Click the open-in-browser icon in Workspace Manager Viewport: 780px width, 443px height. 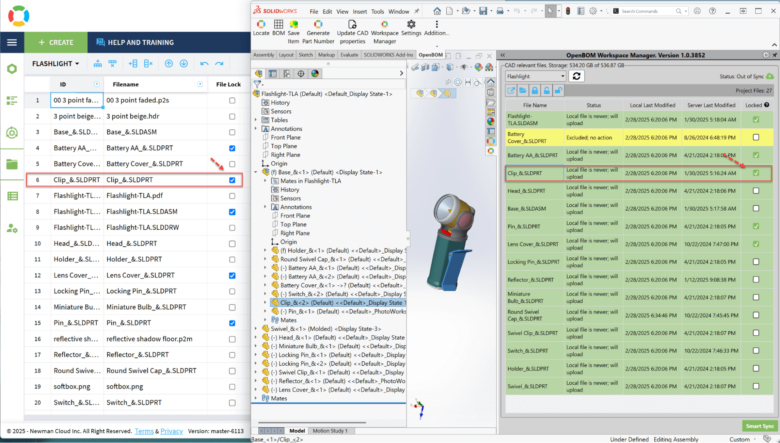[511, 90]
